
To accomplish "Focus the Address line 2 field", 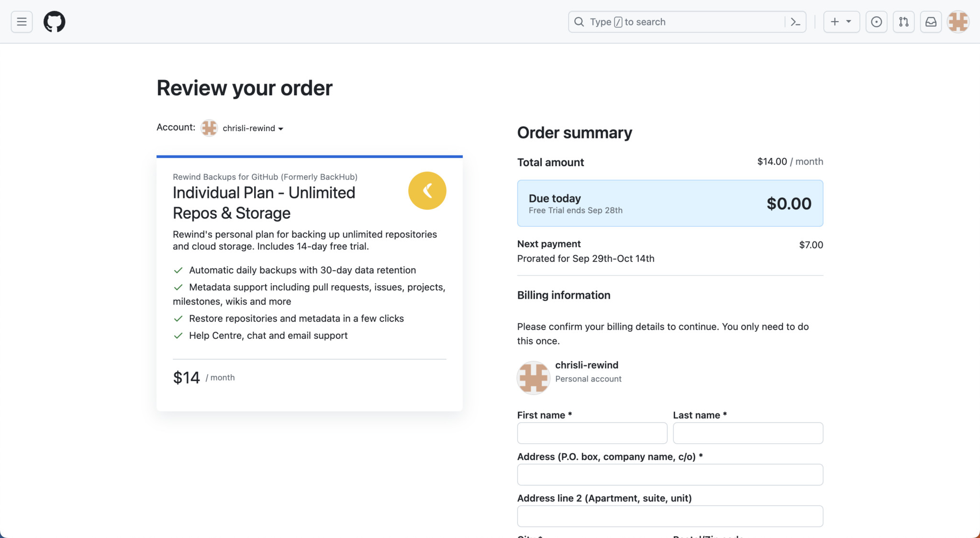I will click(670, 516).
